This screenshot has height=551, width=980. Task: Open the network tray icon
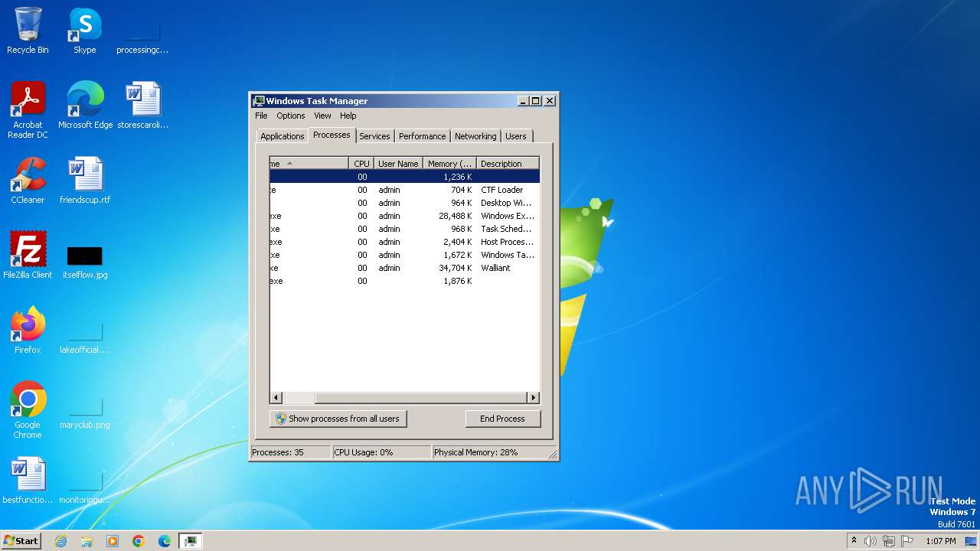[x=888, y=541]
